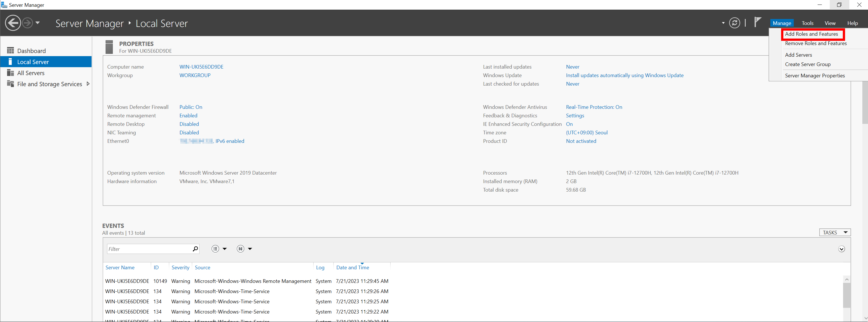The image size is (868, 322).
Task: Open the Manage menu
Action: click(782, 23)
